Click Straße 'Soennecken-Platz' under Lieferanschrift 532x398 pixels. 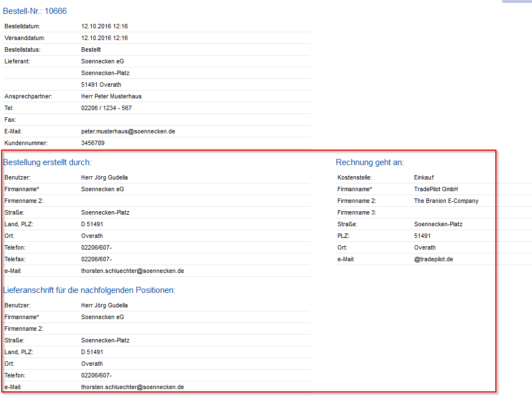coord(105,340)
